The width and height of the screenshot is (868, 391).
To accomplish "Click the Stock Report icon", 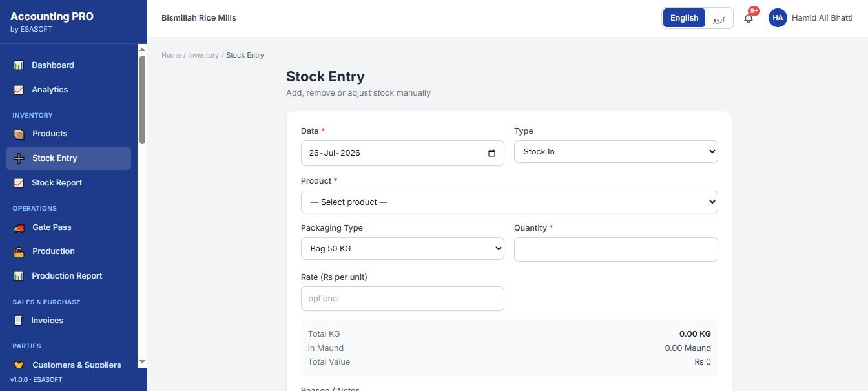I will pyautogui.click(x=19, y=183).
